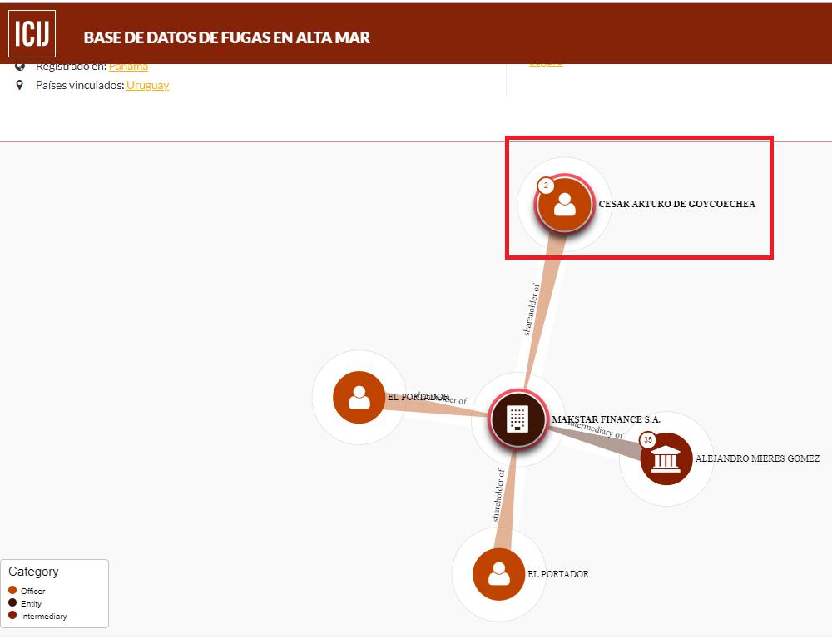Viewport: 832px width, 644px height.
Task: Click the left EL PORTADOR label
Action: [x=418, y=397]
